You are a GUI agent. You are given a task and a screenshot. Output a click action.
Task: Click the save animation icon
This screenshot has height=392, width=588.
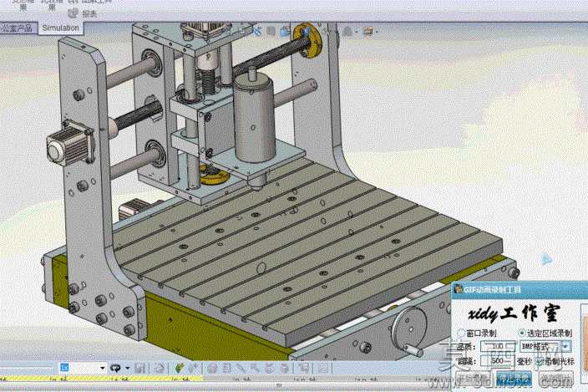[x=139, y=368]
